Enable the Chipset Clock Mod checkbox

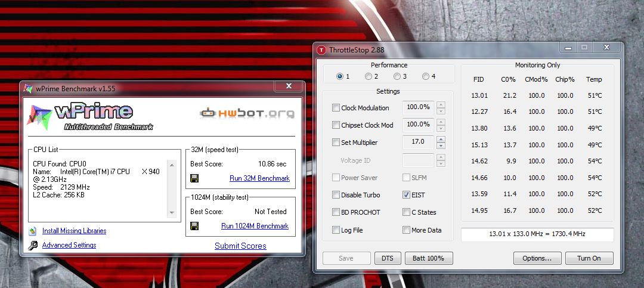pyautogui.click(x=336, y=125)
